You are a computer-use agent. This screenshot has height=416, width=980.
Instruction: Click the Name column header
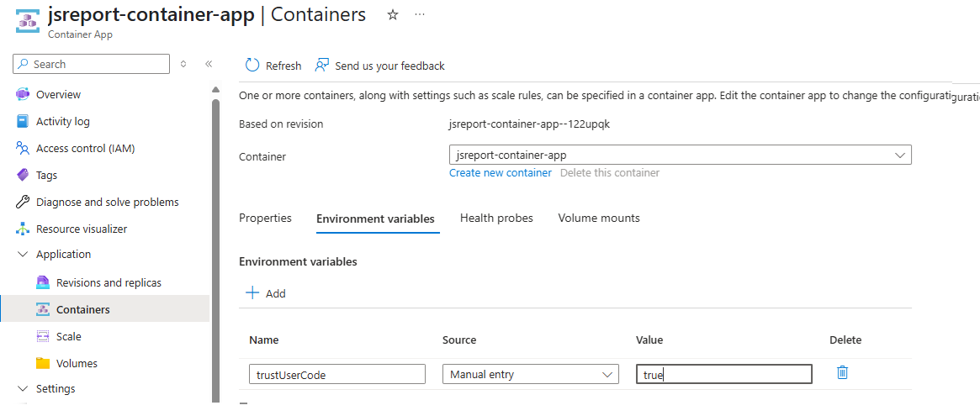(264, 340)
